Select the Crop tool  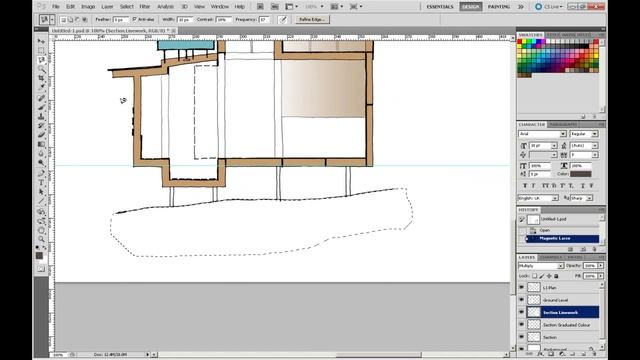[x=41, y=78]
